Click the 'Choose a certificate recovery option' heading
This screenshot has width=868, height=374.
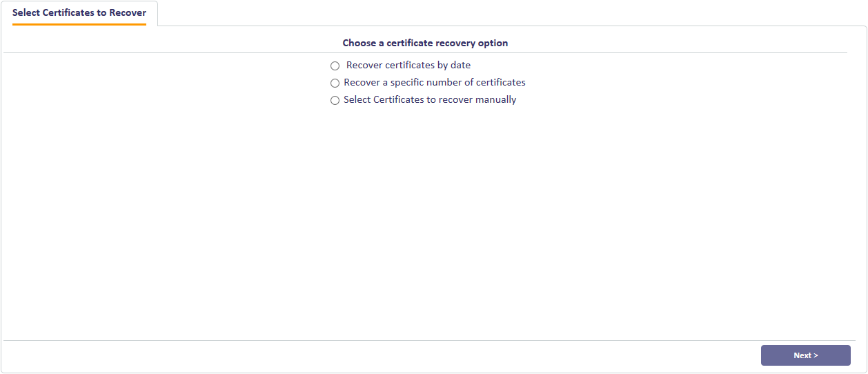click(425, 43)
